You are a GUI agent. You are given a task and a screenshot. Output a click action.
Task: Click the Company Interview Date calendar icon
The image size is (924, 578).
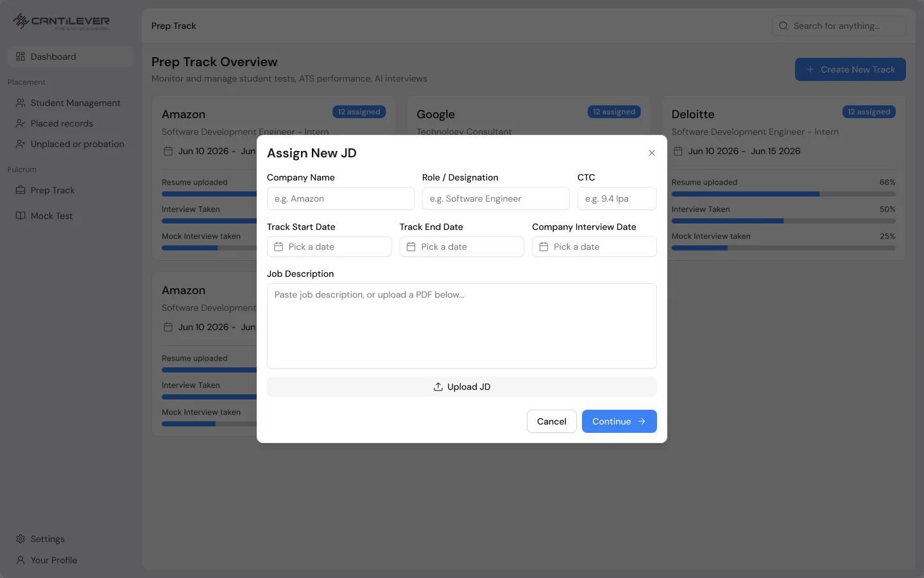(543, 247)
